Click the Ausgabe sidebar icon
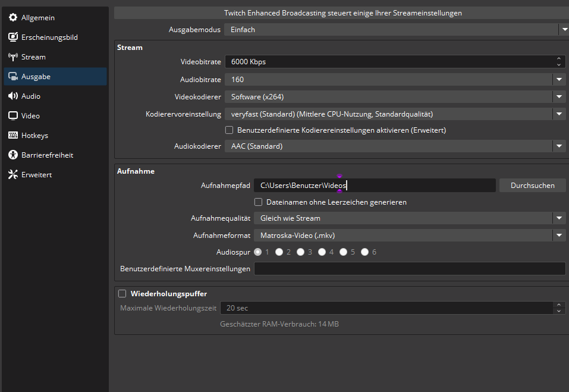 [x=13, y=77]
